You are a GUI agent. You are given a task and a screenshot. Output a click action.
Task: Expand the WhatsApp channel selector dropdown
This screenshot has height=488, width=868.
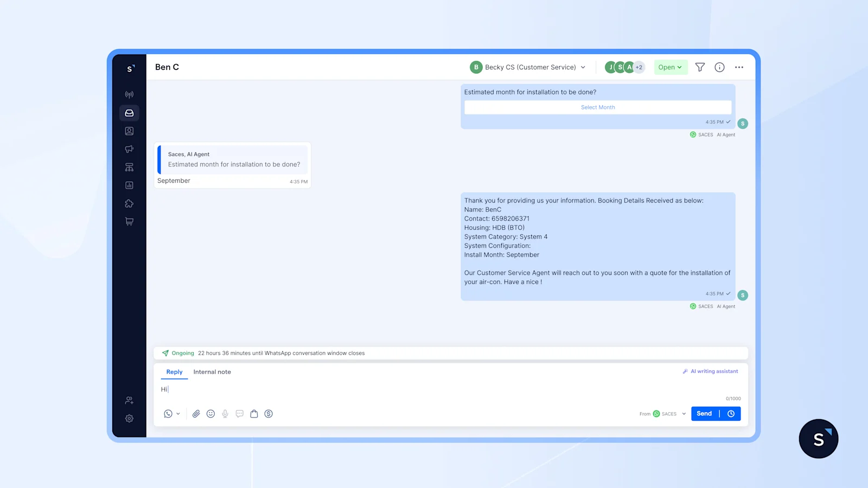coord(172,414)
